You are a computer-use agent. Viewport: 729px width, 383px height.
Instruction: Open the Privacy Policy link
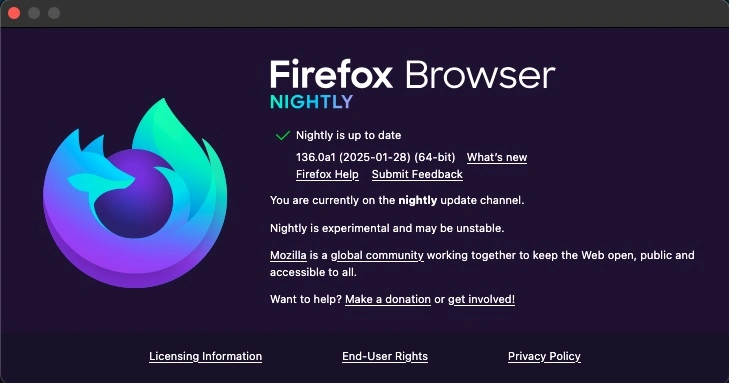click(x=544, y=357)
